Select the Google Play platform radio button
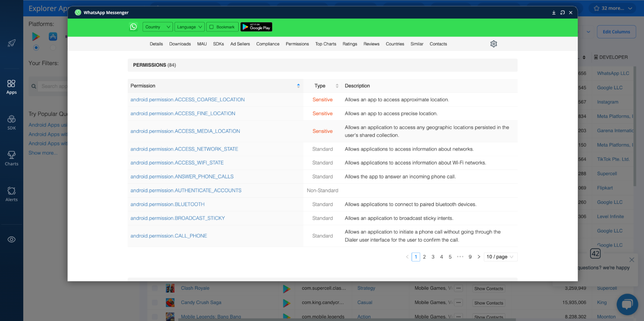The image size is (644, 321). click(36, 48)
